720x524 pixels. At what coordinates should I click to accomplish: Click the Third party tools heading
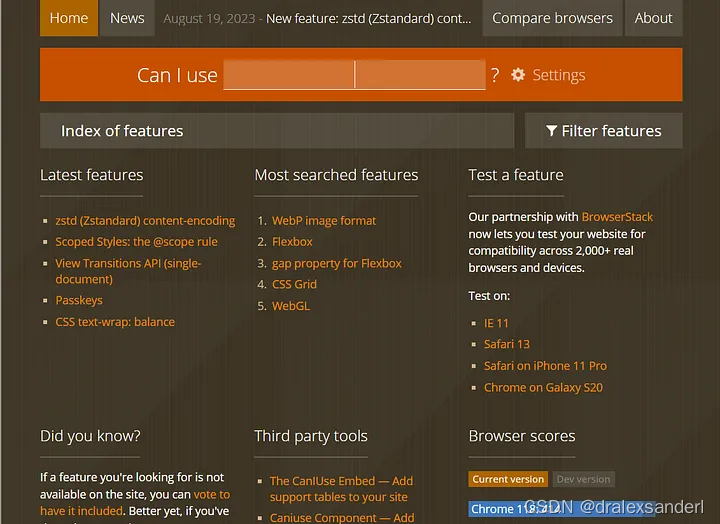point(311,436)
